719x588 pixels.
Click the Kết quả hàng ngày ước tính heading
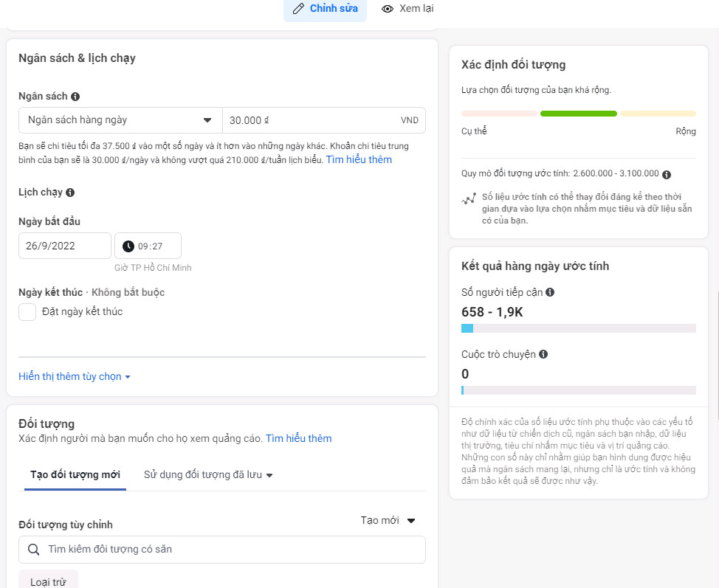point(535,266)
